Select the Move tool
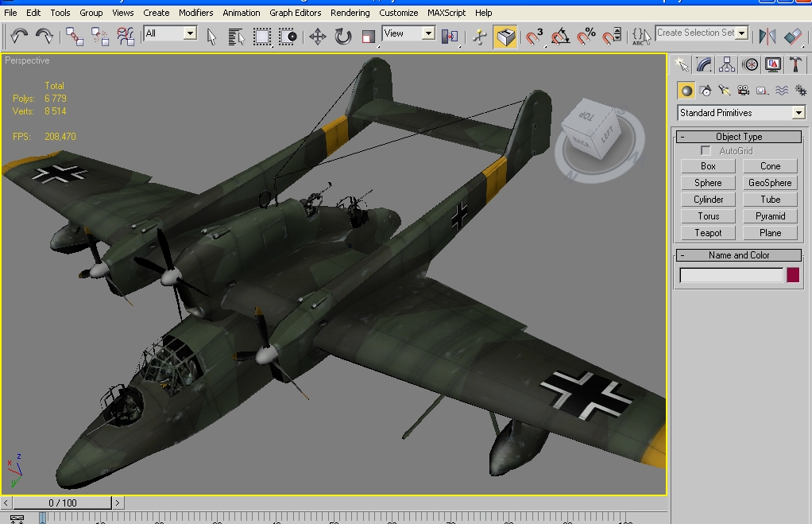The image size is (812, 524). [x=318, y=37]
